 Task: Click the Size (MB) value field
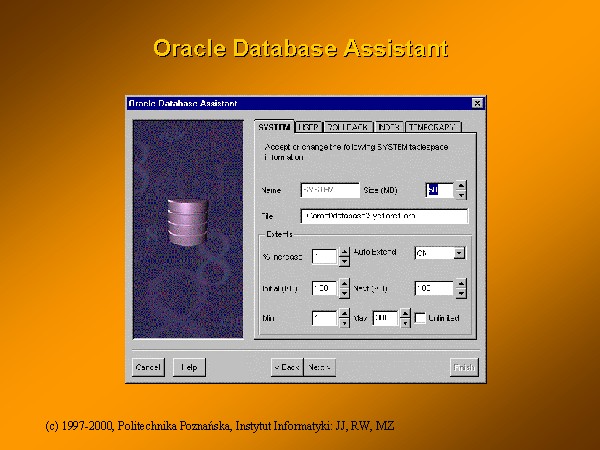click(440, 190)
